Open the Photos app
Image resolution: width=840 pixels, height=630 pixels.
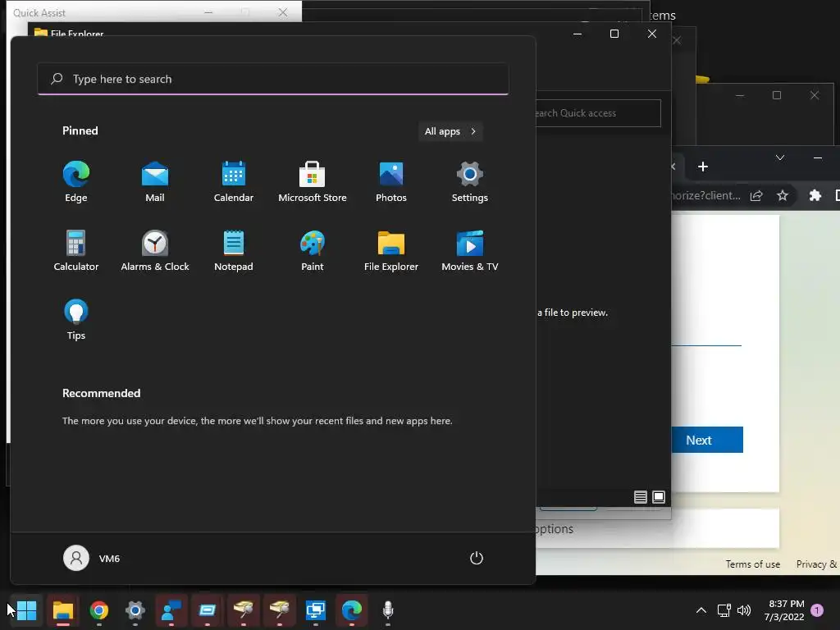point(391,182)
